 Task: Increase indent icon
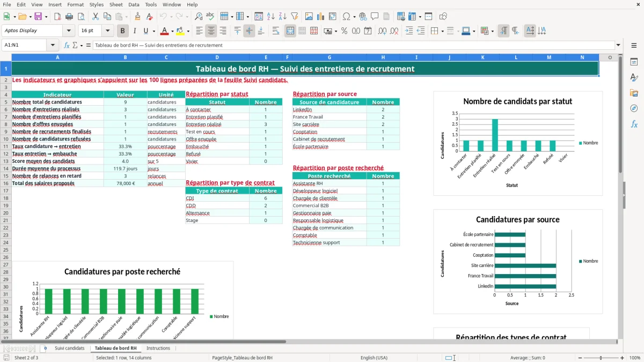[x=409, y=31]
